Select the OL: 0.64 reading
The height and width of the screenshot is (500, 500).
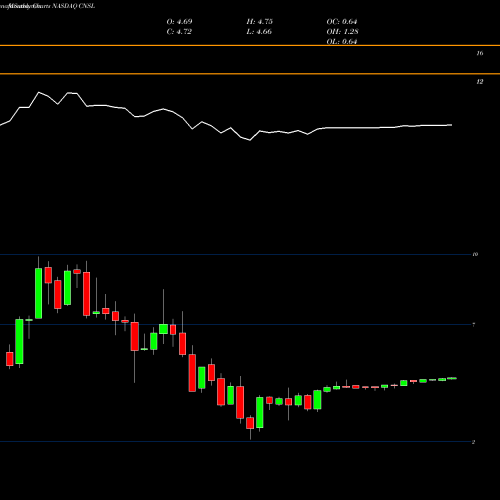pos(342,42)
